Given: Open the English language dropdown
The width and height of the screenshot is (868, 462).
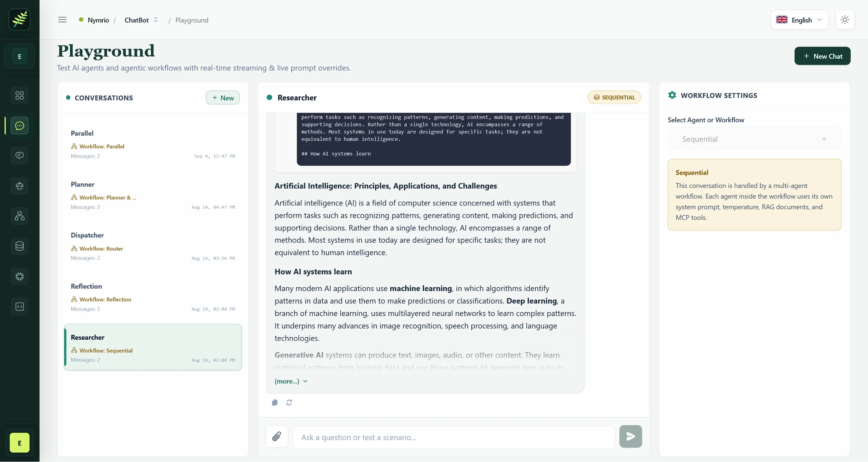Looking at the screenshot, I should [799, 20].
